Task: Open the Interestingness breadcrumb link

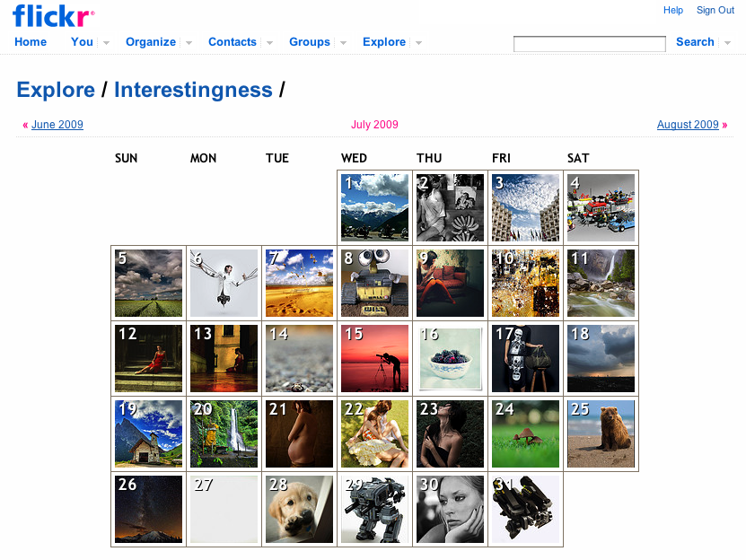Action: 193,90
